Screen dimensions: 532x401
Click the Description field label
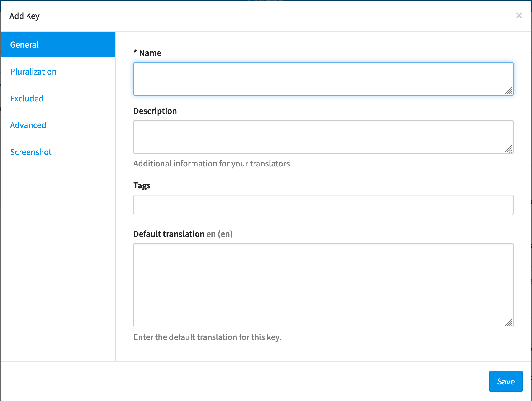[x=155, y=111]
